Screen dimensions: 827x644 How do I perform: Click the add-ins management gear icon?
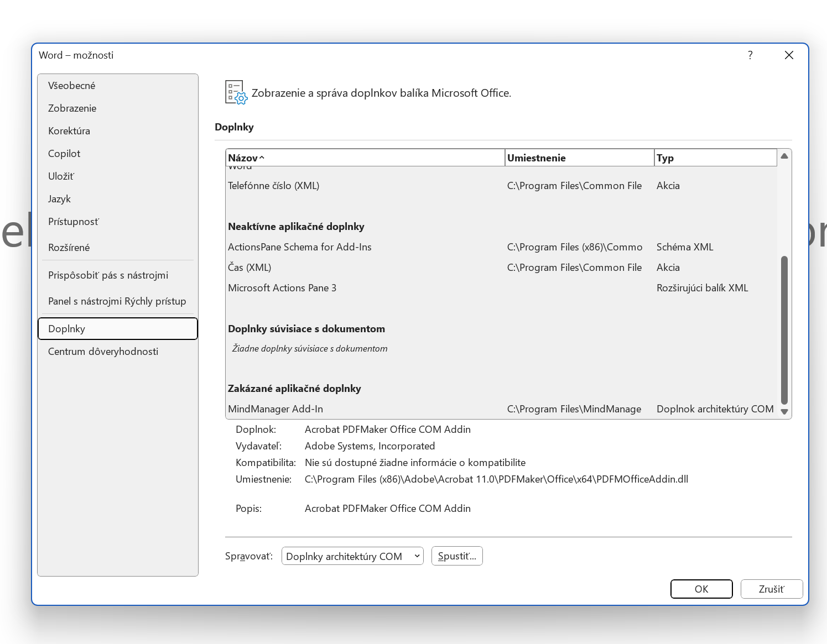236,92
